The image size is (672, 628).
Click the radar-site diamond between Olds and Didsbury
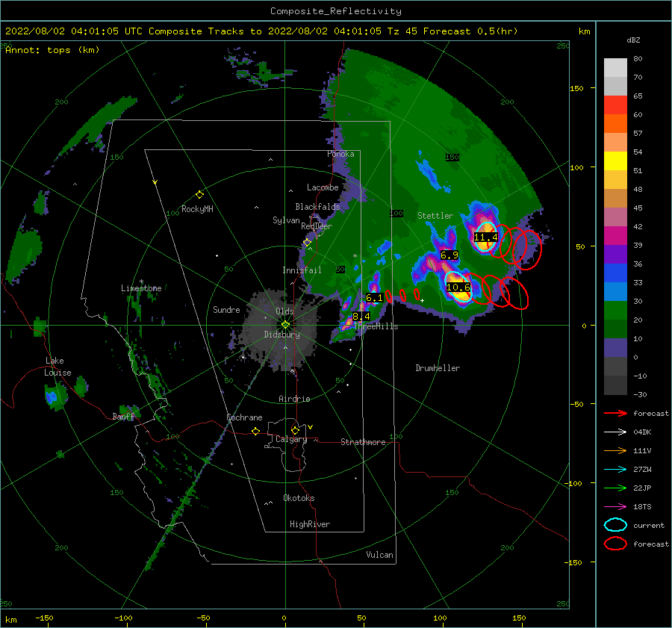[x=285, y=325]
